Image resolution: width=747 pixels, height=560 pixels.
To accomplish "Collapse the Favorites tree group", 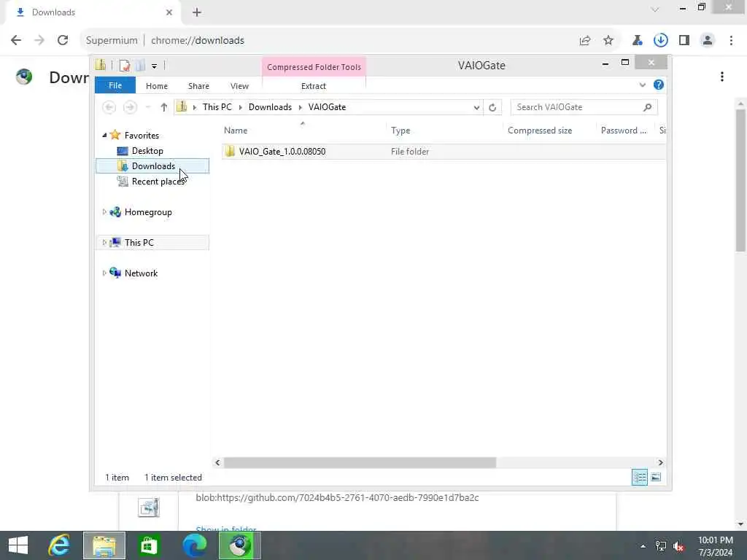I will click(x=104, y=135).
